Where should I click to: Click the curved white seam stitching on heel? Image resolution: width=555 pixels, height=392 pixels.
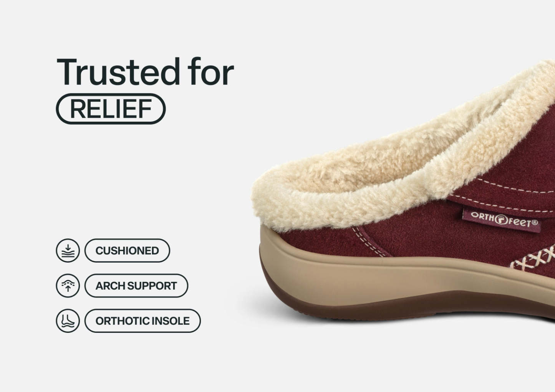[x=371, y=241]
